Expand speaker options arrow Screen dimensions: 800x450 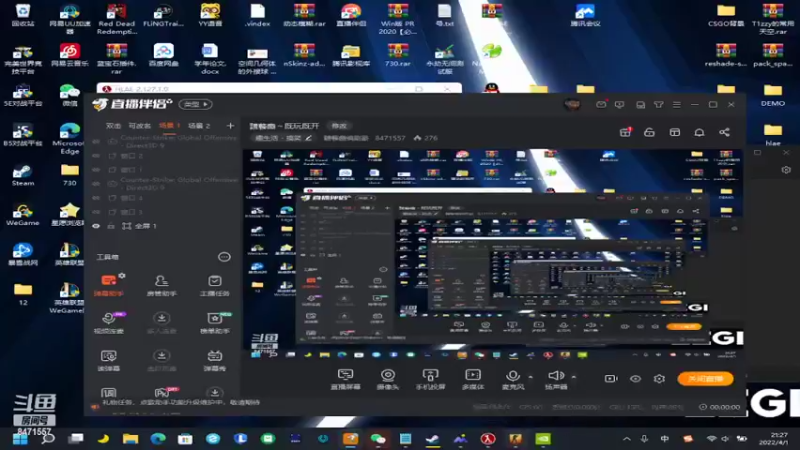coord(573,377)
